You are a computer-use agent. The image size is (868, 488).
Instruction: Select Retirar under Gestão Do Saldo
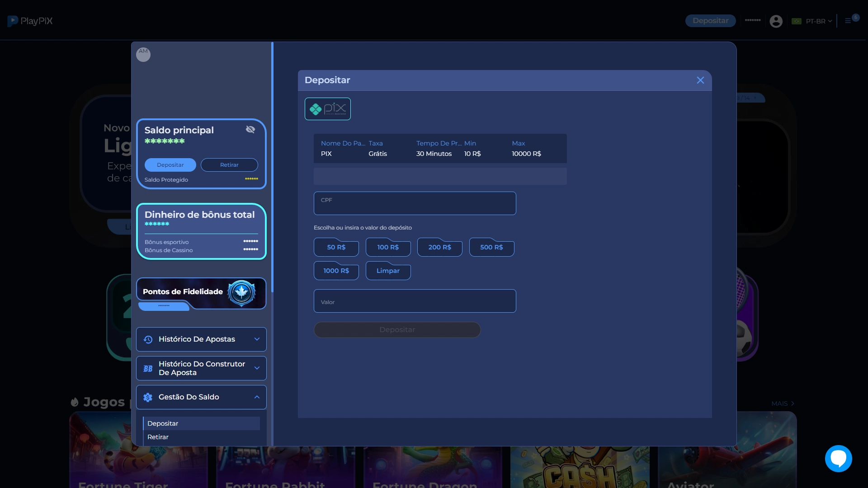(x=202, y=437)
